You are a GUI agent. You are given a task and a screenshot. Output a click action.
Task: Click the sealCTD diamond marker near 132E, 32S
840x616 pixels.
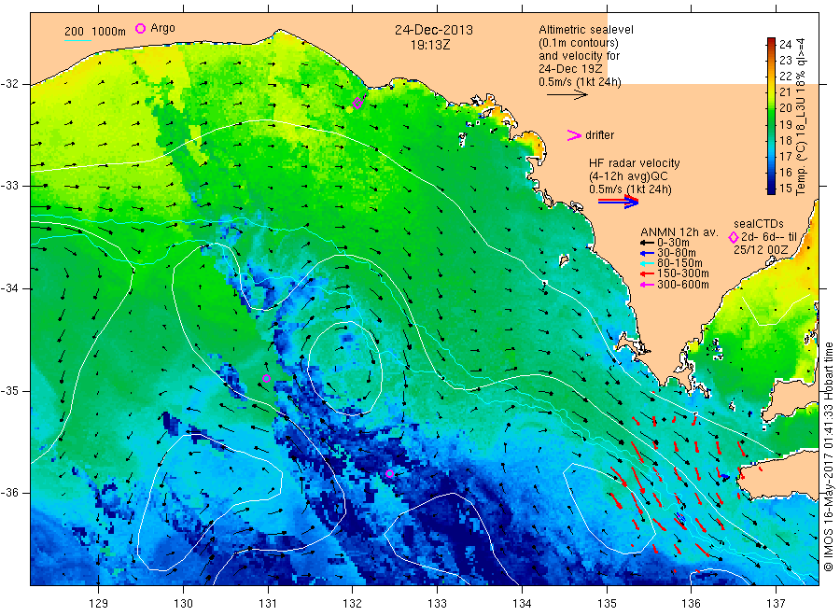click(357, 103)
